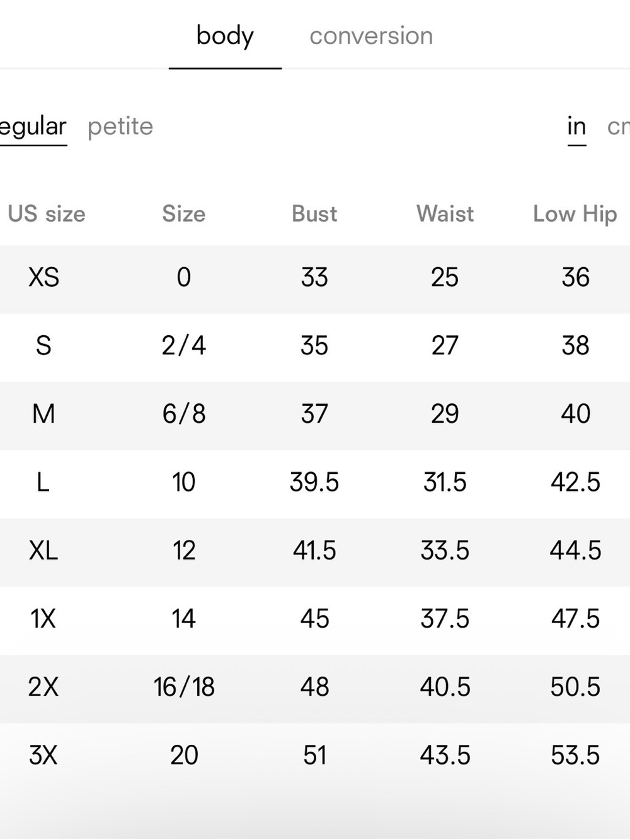Select the XS size row
630x840 pixels.
click(x=315, y=279)
